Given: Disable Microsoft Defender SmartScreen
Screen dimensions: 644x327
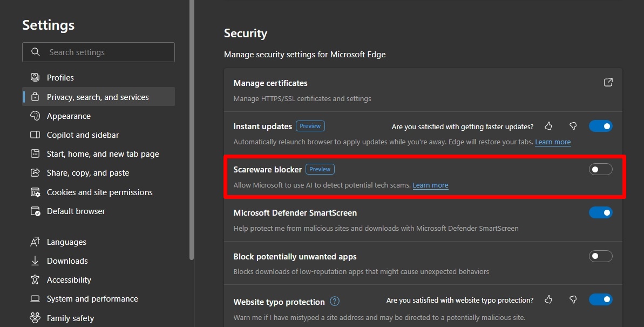Looking at the screenshot, I should 600,212.
